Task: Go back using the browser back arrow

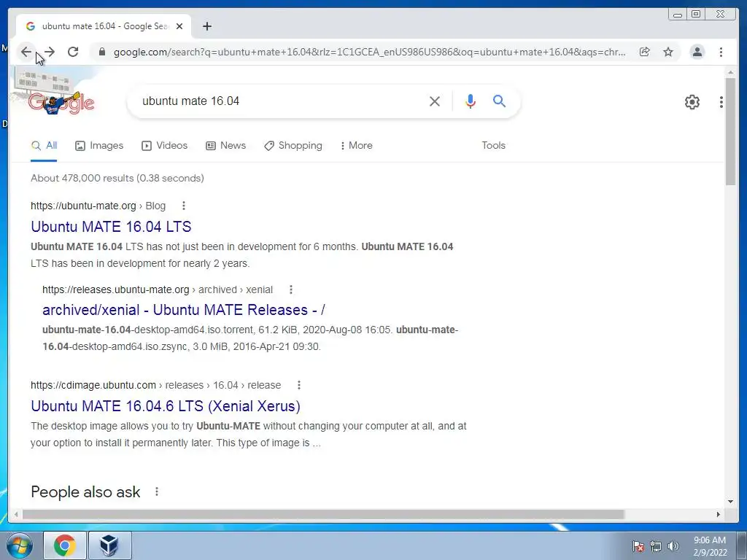Action: 26,52
